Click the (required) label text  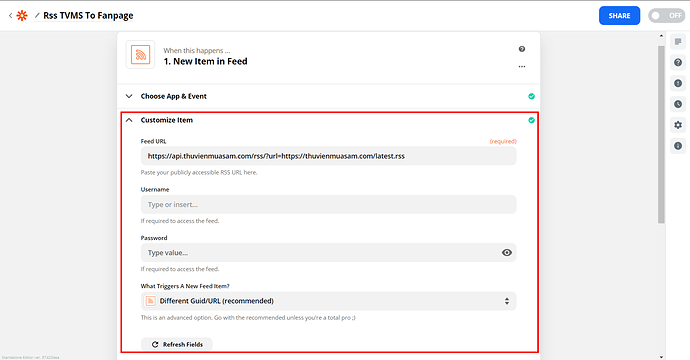503,141
